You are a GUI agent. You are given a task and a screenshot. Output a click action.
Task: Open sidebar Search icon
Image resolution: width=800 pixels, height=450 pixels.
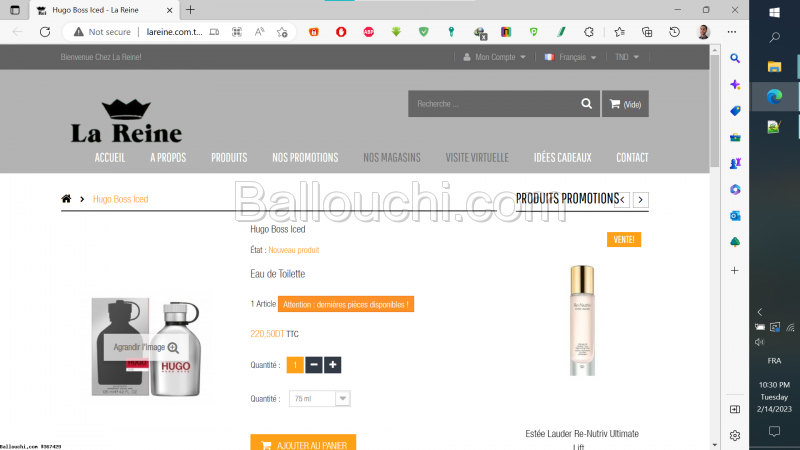click(735, 58)
